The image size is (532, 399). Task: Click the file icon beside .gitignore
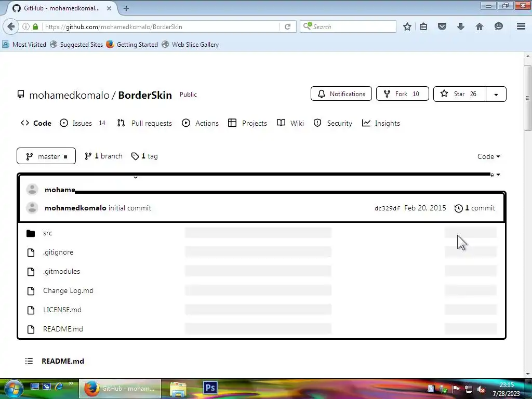pos(31,252)
